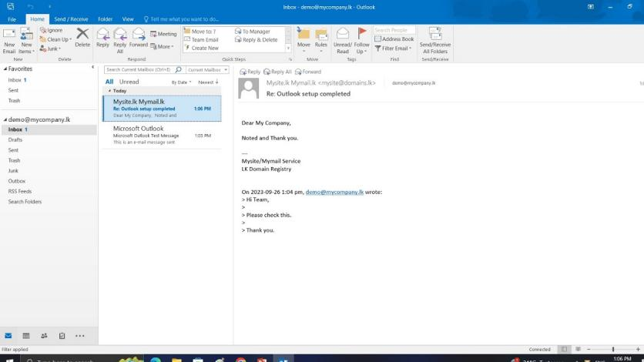Expand the Quick Steps gallery
This screenshot has height=362, width=644.
[288, 49]
